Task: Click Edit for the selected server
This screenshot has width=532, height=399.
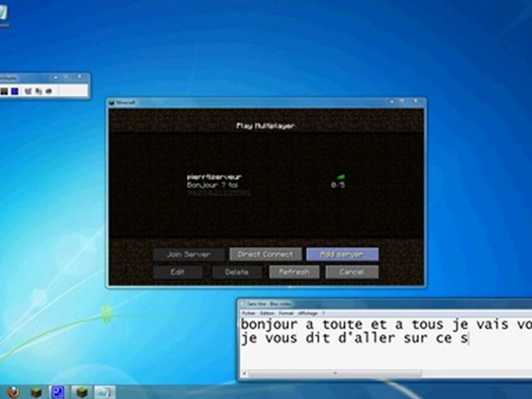Action: 177,272
